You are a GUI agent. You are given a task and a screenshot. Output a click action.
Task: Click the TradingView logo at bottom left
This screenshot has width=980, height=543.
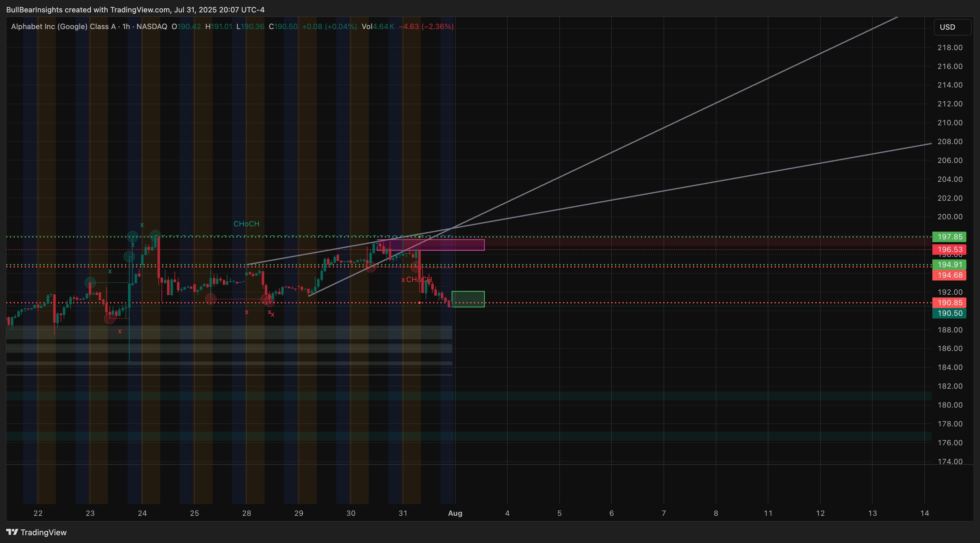[37, 532]
